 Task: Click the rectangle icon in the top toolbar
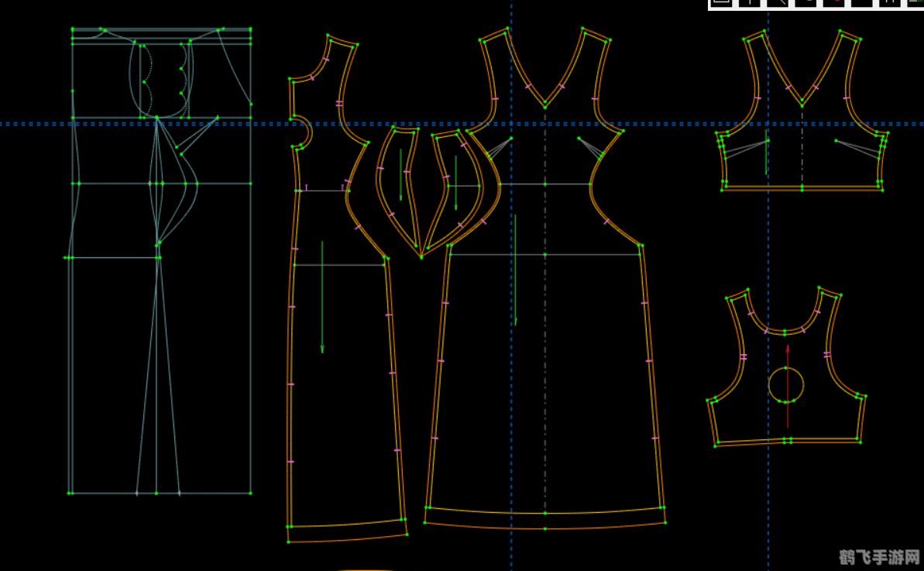tap(721, 2)
